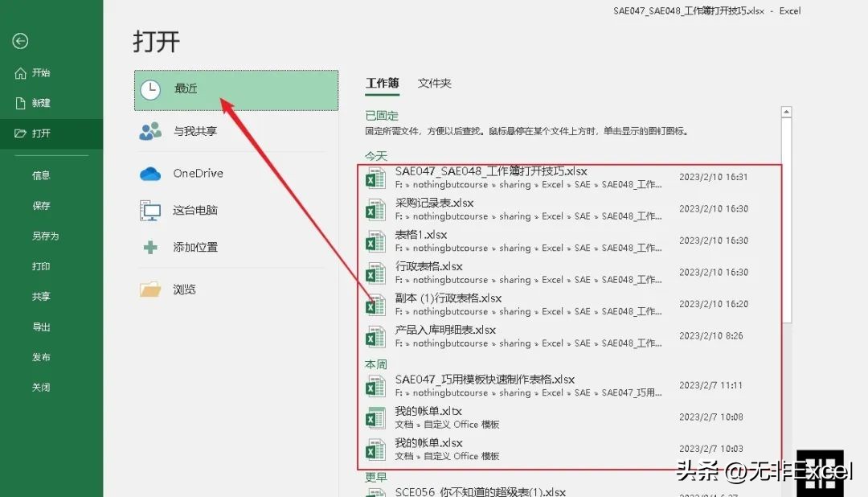Select 最近 label
Screen dimensions: 868x497
pyautogui.click(x=186, y=88)
